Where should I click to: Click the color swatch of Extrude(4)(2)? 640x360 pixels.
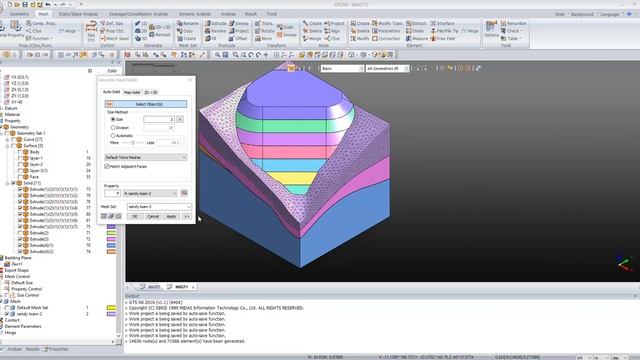(111, 252)
